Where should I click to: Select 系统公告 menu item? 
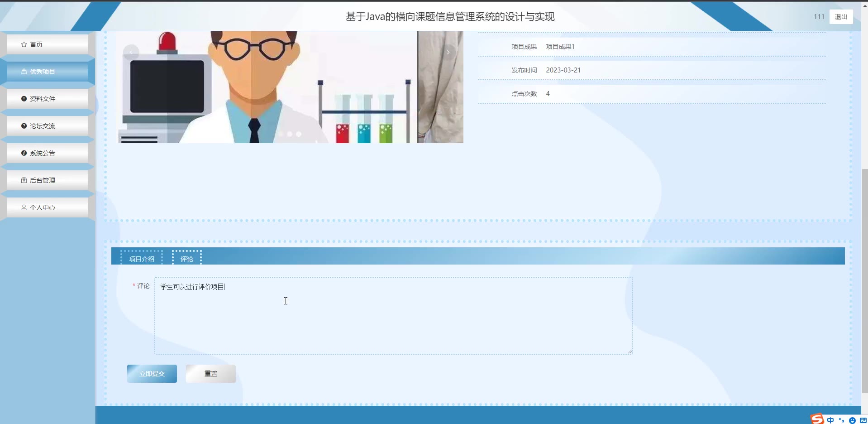click(x=48, y=153)
